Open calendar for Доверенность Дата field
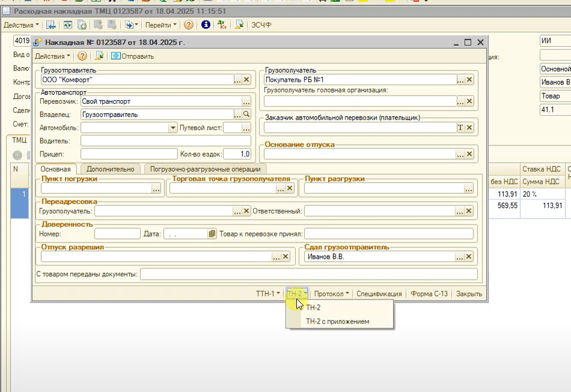The width and height of the screenshot is (571, 392). (x=212, y=234)
